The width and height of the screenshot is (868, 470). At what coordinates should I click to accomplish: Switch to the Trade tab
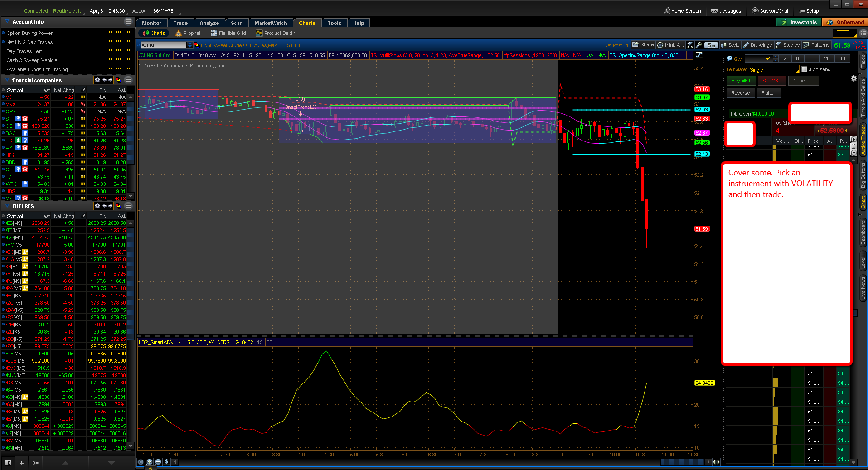click(x=180, y=23)
